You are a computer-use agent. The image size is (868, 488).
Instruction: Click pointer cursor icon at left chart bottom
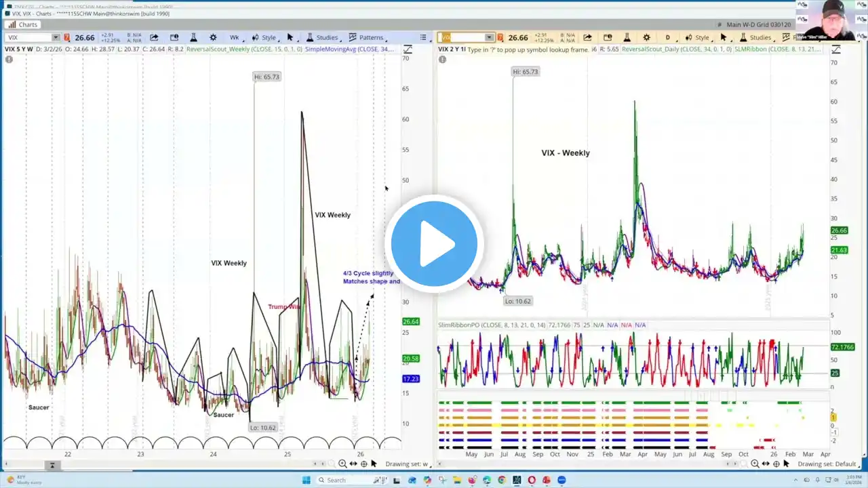click(x=374, y=464)
